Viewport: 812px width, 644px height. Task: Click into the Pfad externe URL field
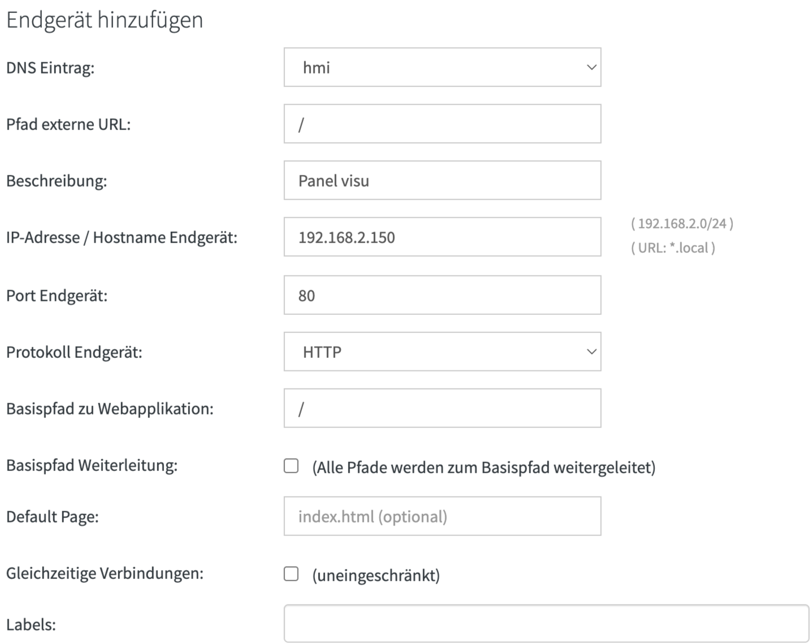pos(441,123)
